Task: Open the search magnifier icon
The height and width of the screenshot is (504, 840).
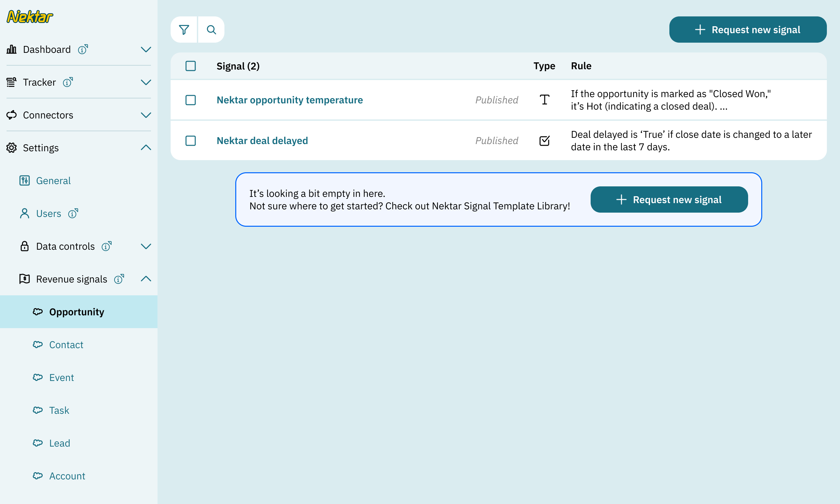Action: coord(211,30)
